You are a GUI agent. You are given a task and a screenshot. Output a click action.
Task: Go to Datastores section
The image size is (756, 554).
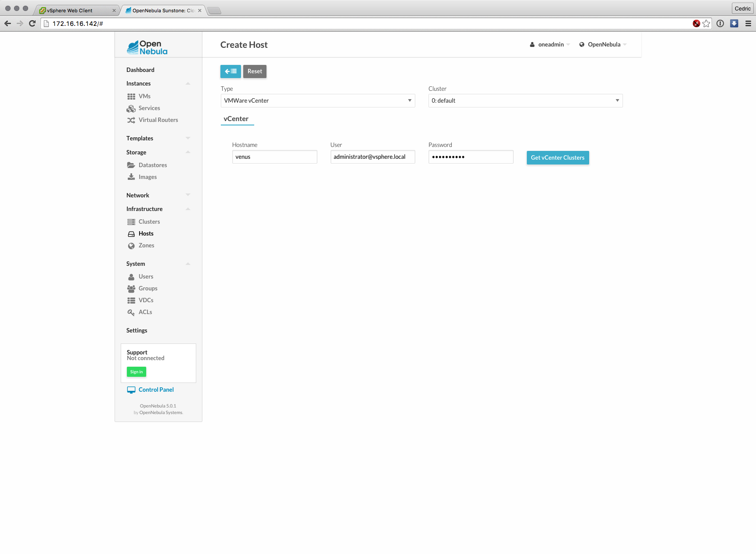pos(152,165)
